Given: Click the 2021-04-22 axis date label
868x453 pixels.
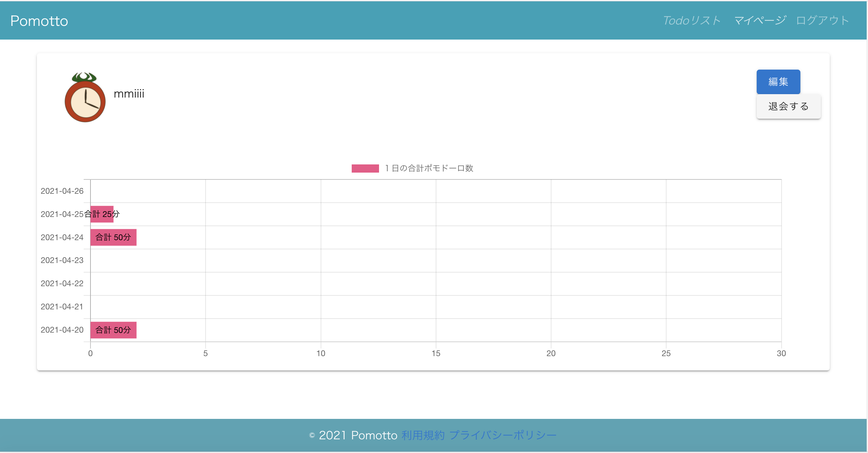Looking at the screenshot, I should pyautogui.click(x=62, y=283).
